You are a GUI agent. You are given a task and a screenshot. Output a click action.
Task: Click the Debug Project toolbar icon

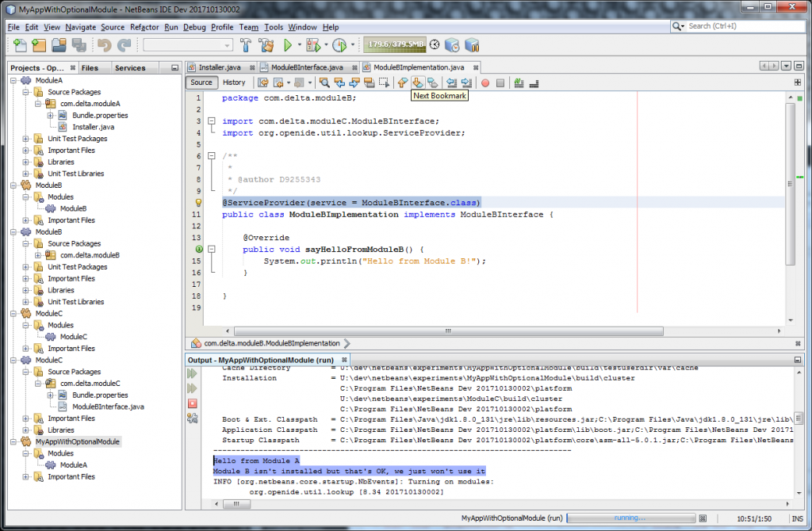[313, 45]
